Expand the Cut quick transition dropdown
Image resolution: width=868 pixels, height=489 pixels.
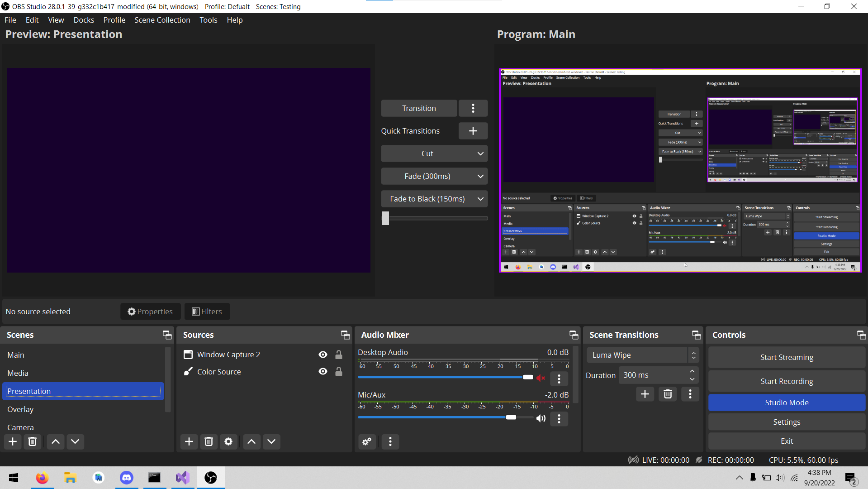[x=480, y=153]
